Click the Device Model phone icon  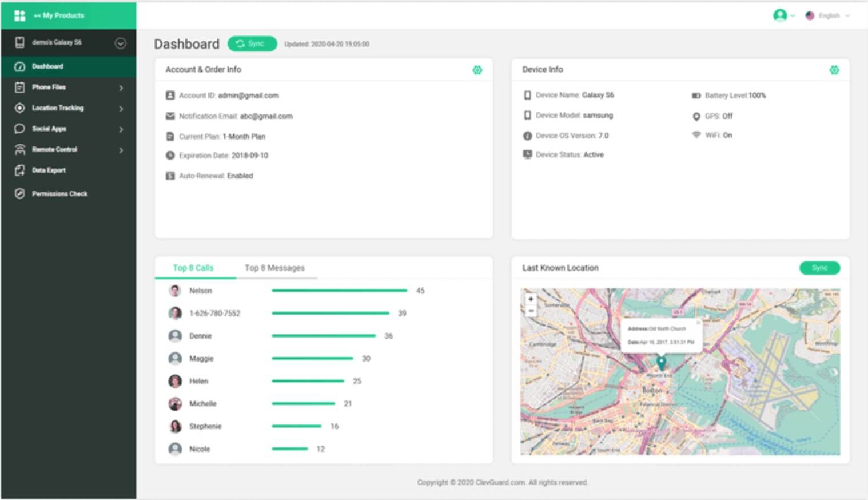point(527,116)
